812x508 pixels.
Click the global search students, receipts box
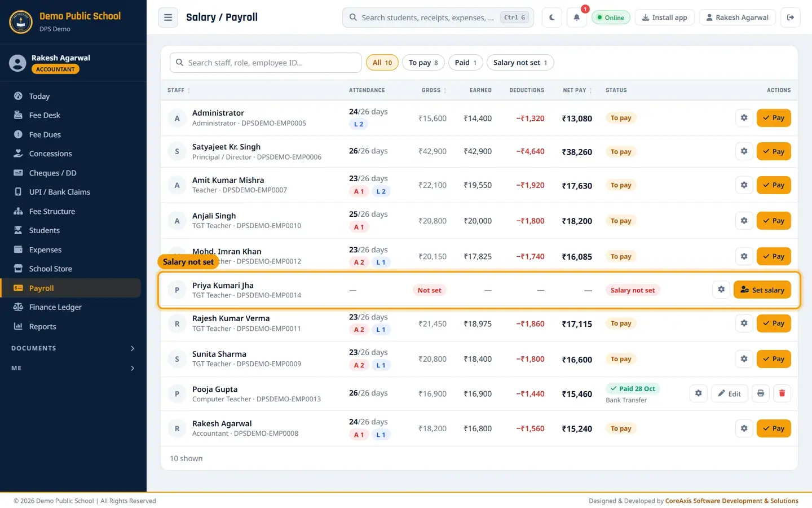coord(438,17)
